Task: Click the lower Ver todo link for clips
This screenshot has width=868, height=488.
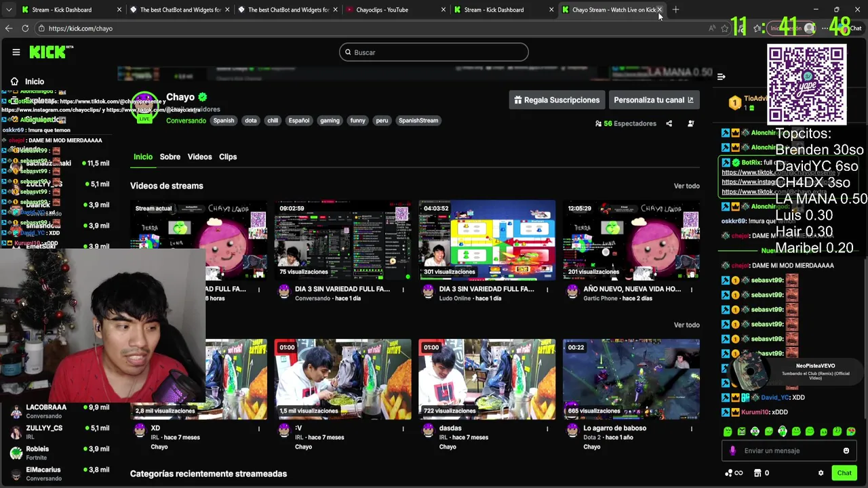Action: (686, 325)
